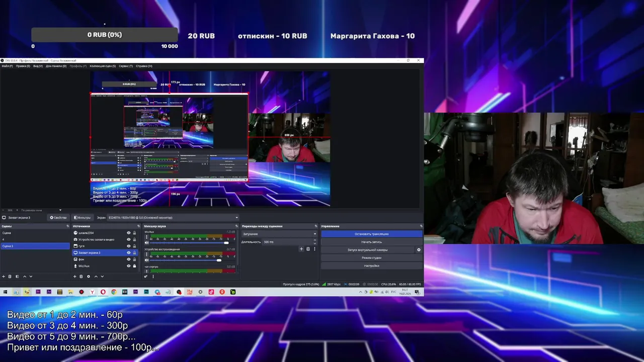The image size is (644, 362).
Task: Open Windows Start menu
Action: 5,292
